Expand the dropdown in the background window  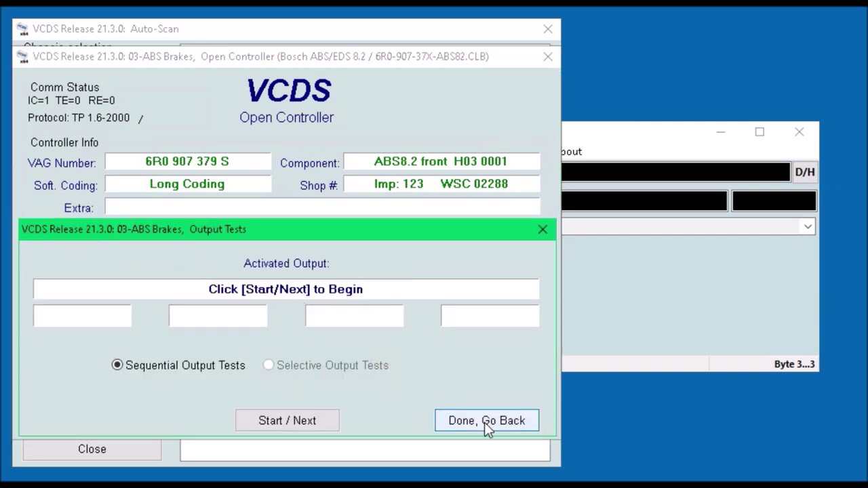[x=808, y=227]
